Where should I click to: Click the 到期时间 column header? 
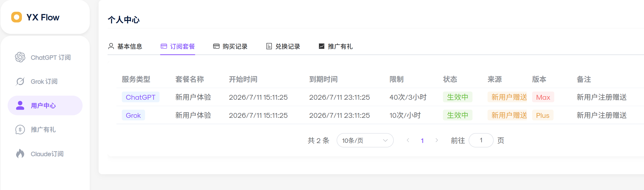[x=323, y=79]
